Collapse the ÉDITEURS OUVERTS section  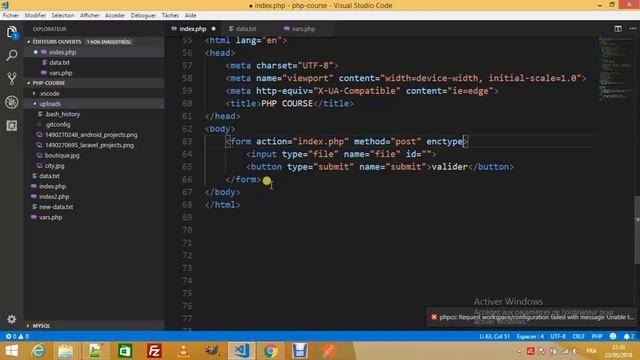pos(57,42)
